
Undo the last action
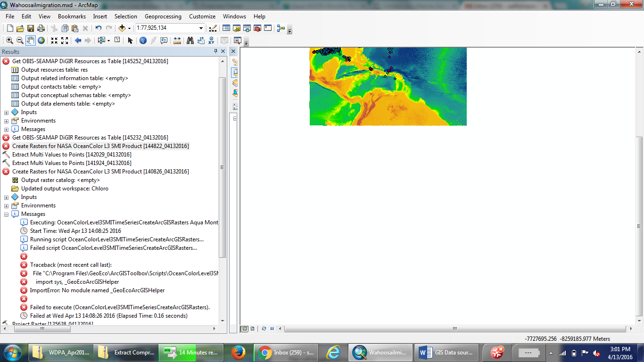(98, 28)
